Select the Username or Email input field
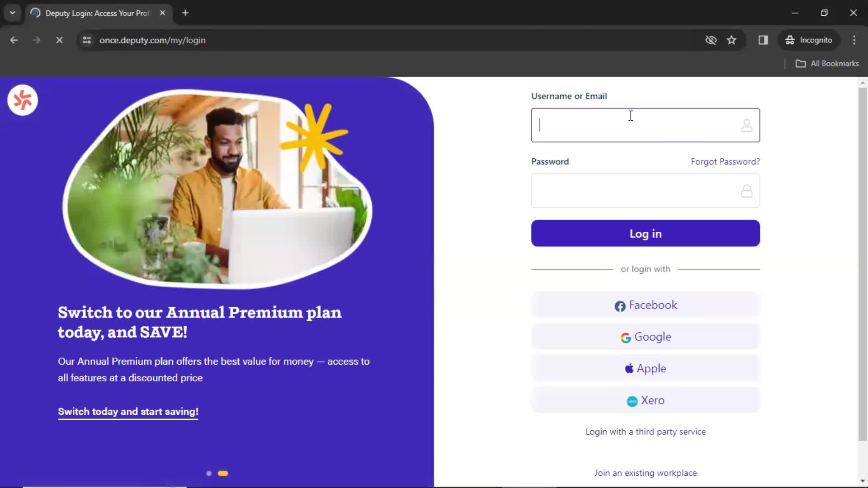The height and width of the screenshot is (488, 868). tap(646, 125)
